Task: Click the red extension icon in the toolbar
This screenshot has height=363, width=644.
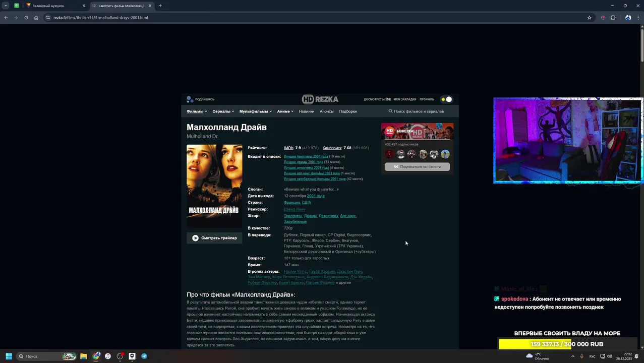Action: [603, 18]
